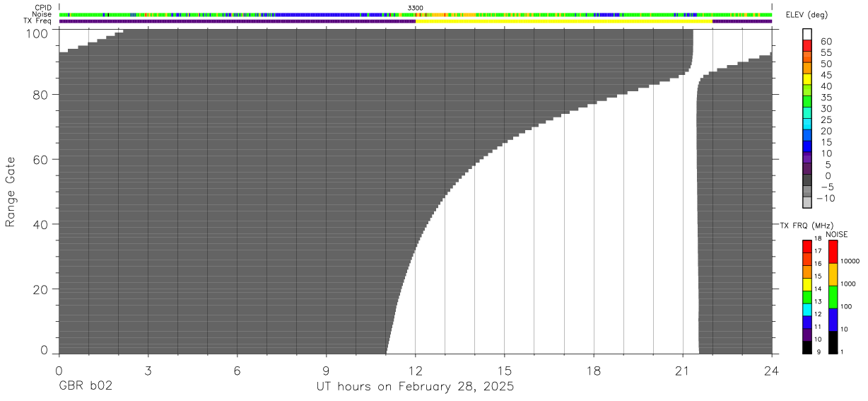Click x-axis tick label '9'
Image resolution: width=868 pixels, height=401 pixels.
click(327, 370)
